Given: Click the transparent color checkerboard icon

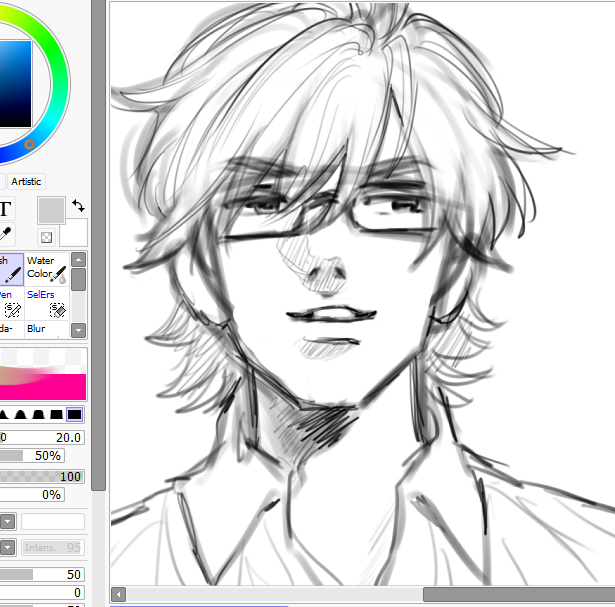Looking at the screenshot, I should click(x=46, y=237).
